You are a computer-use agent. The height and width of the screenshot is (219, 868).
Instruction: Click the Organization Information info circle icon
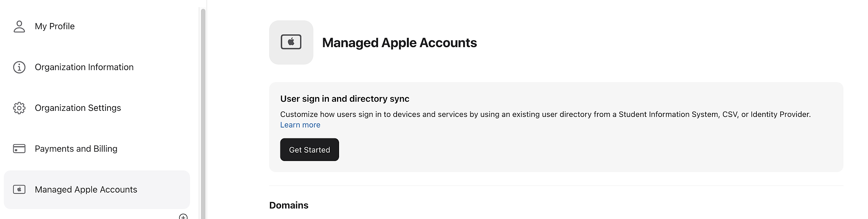click(x=19, y=67)
